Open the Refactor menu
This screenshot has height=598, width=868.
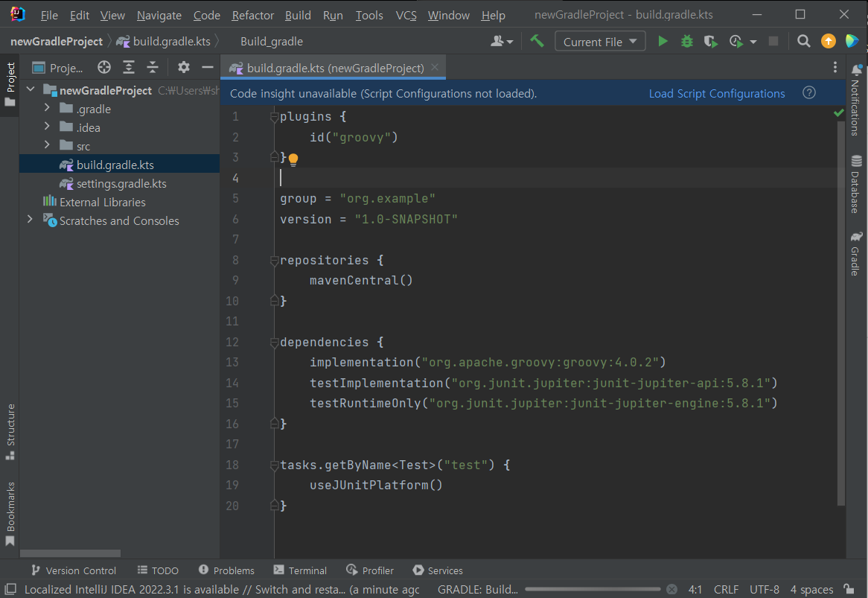click(252, 15)
